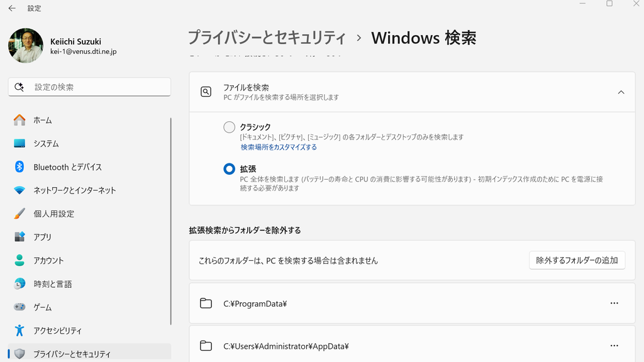
Task: Maximize the settings window
Action: pyautogui.click(x=609, y=4)
